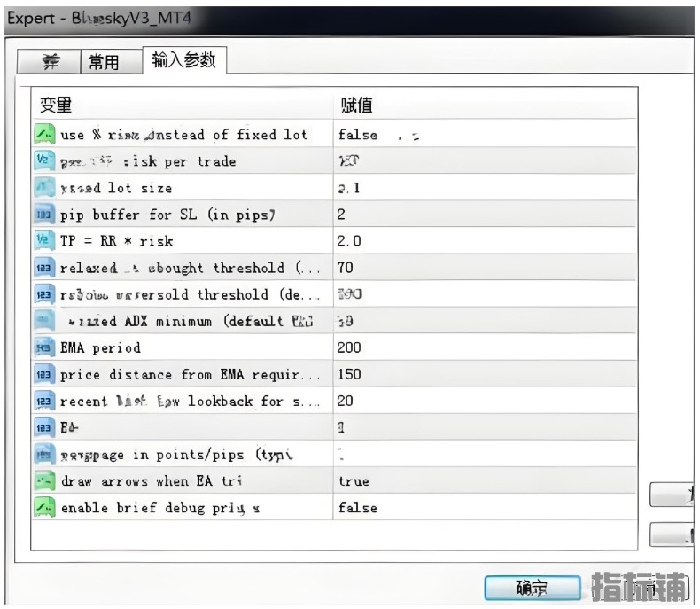Click the bool icon beside 'use % risk instead of fixed lot'
Screen dimensions: 700x609
tap(44, 135)
